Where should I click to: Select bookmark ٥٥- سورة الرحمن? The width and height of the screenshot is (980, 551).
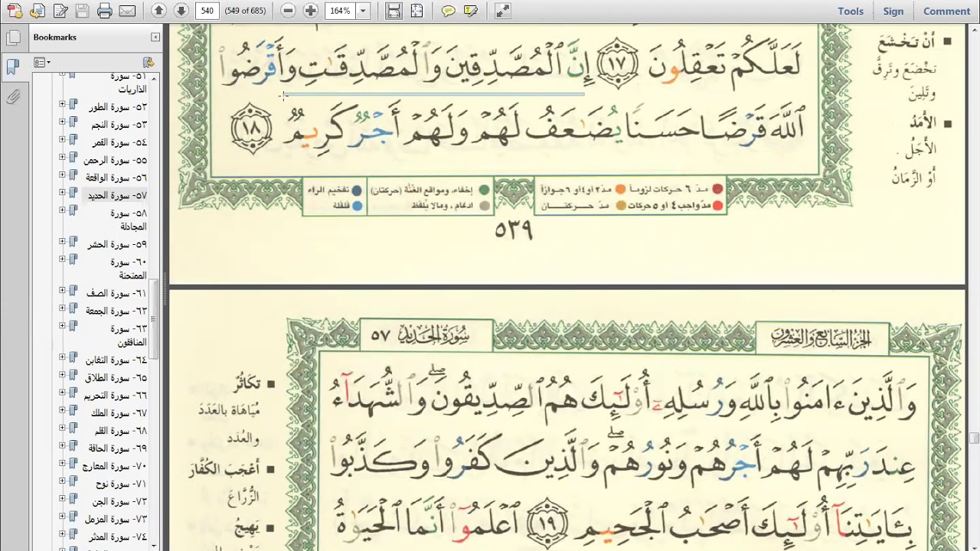tap(115, 160)
